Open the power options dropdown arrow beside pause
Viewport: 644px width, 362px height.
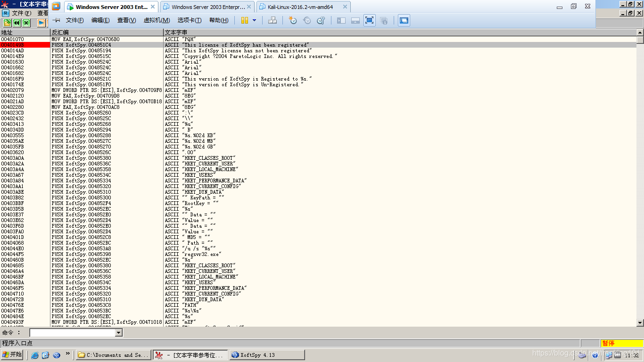tap(255, 20)
